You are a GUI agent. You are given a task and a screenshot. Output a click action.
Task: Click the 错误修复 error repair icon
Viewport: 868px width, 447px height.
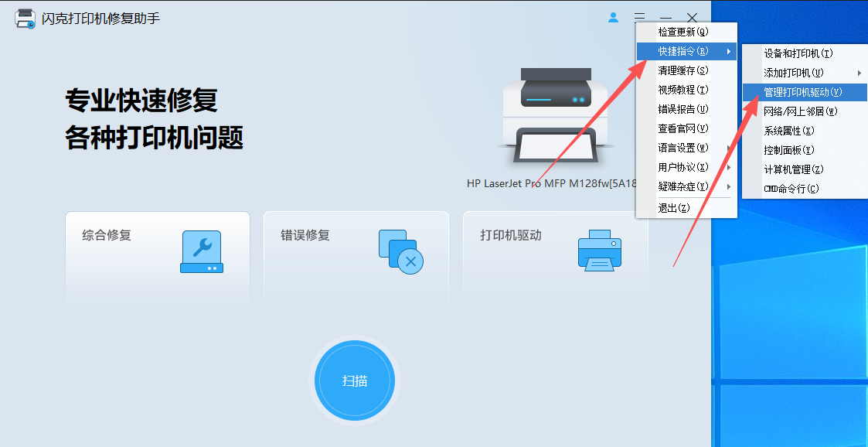[402, 250]
